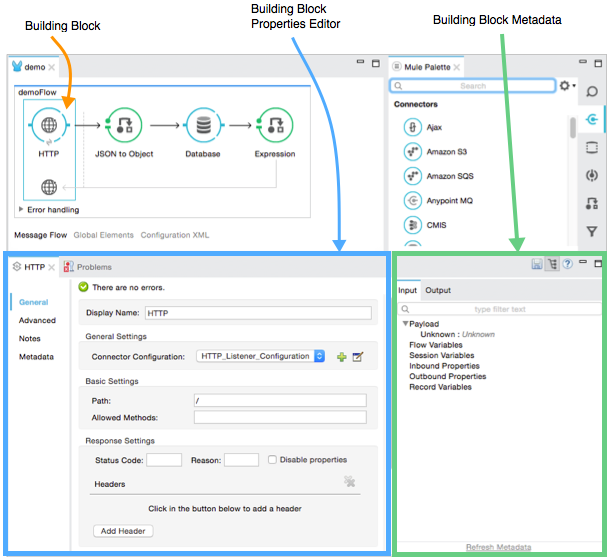Select the HTTP building block in the flow
This screenshot has width=607, height=557.
[48, 126]
